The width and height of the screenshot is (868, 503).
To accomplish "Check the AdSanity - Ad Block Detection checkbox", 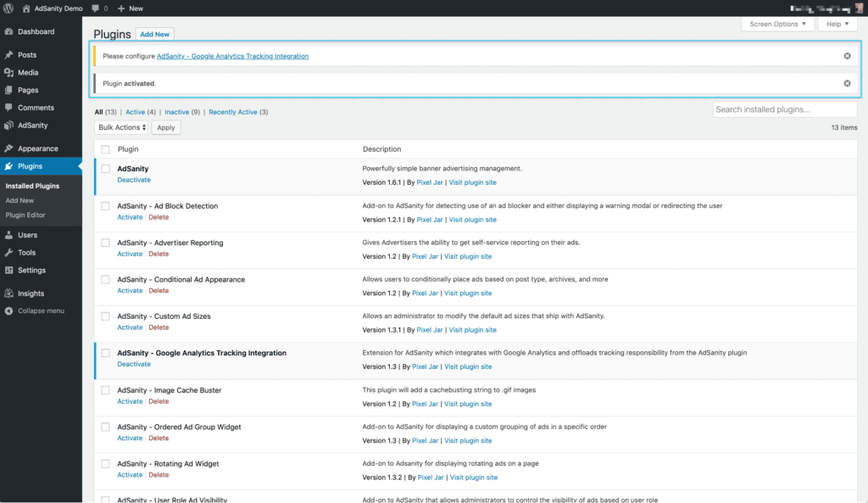I will tap(105, 206).
